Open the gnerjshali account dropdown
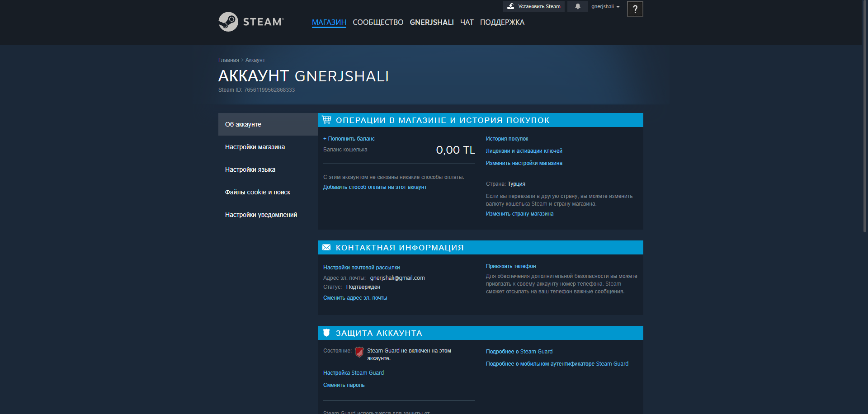 pos(605,6)
